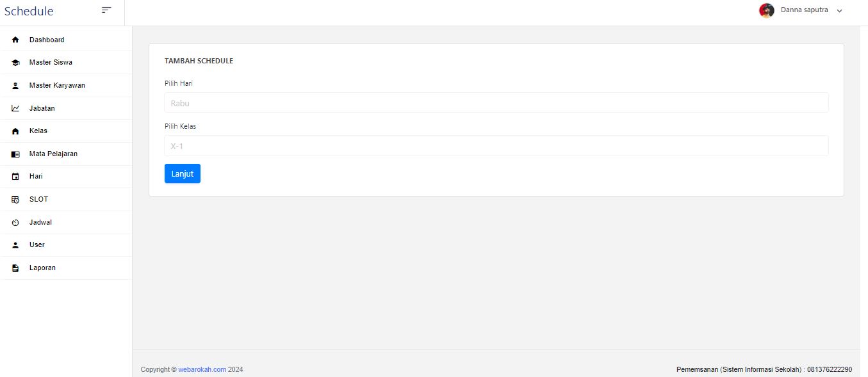Click the User person icon in sidebar

pos(15,245)
